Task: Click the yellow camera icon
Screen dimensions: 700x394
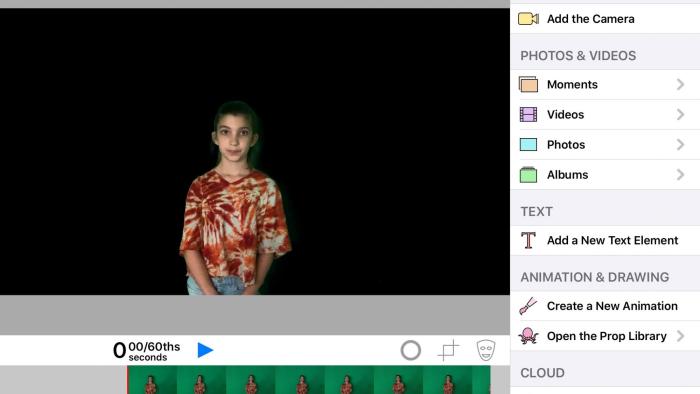Action: [528, 19]
